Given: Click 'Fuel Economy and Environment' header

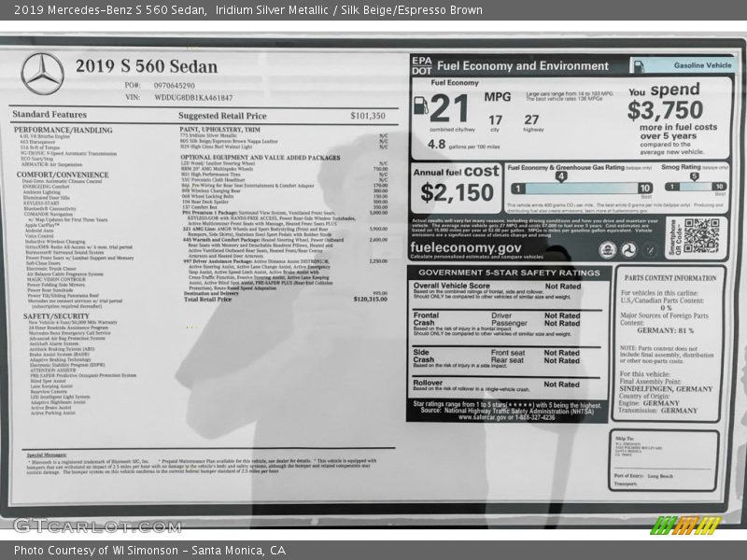Looking at the screenshot, I should (x=523, y=66).
